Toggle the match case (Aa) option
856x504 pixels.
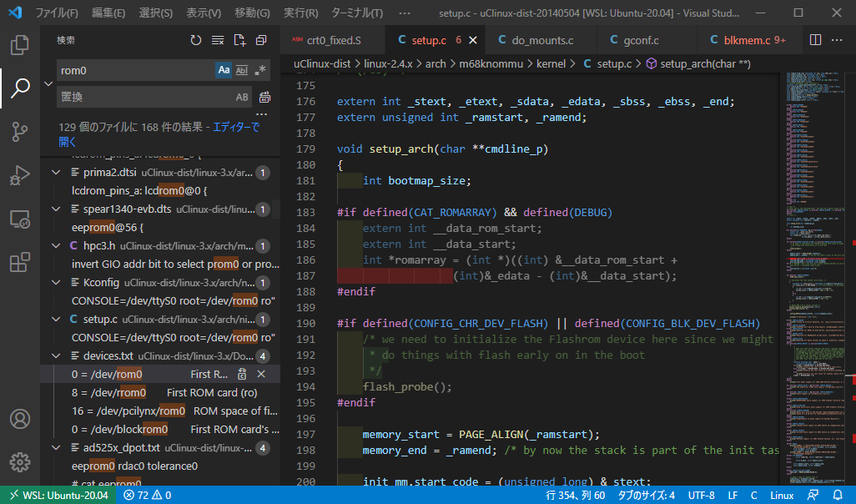(x=224, y=70)
